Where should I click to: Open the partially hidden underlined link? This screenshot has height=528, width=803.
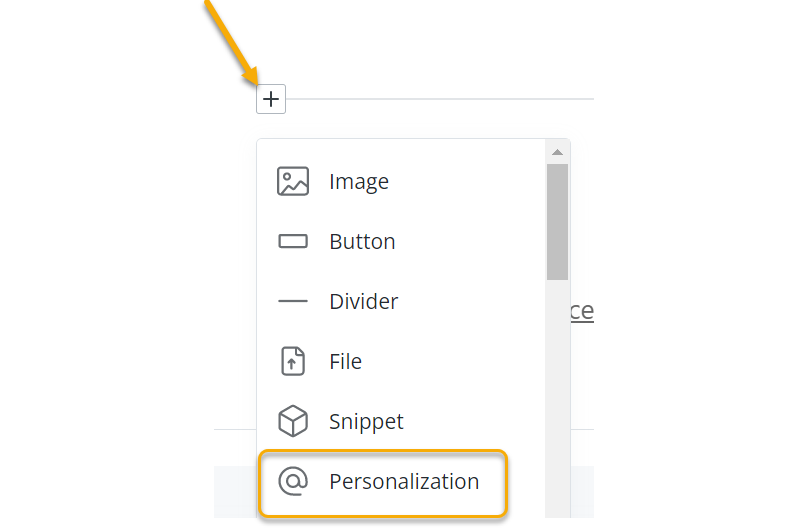[x=582, y=311]
